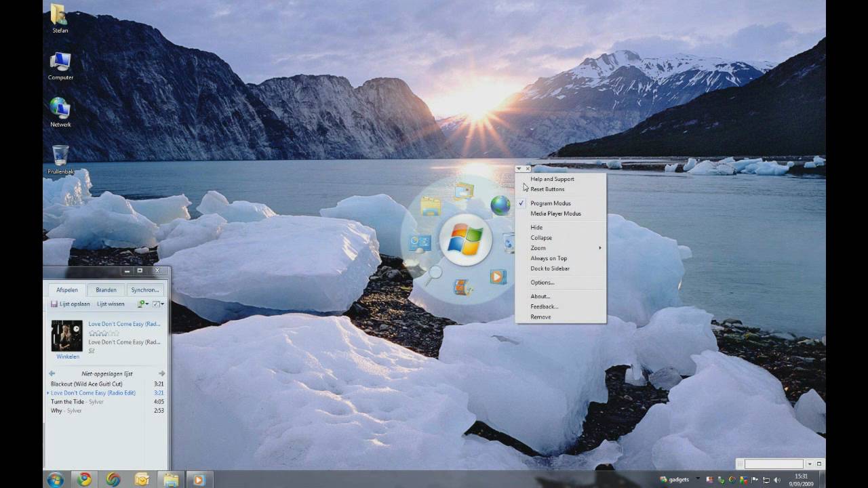Click the gadget's dropdown arrow above the menu
868x488 pixels.
(x=519, y=169)
